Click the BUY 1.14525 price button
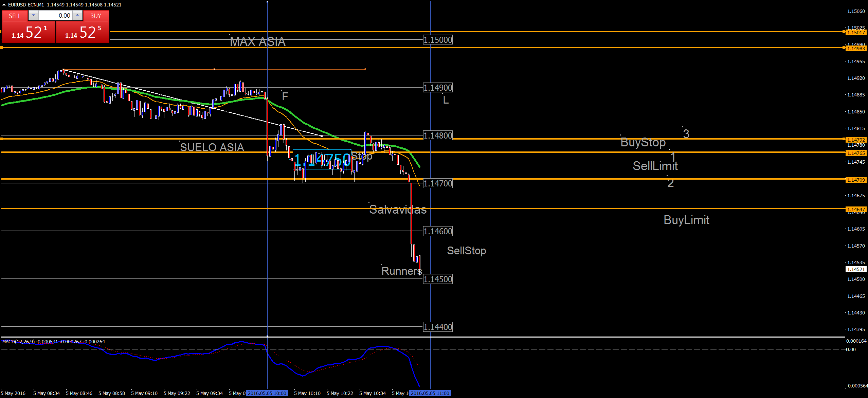The image size is (868, 398). point(83,32)
